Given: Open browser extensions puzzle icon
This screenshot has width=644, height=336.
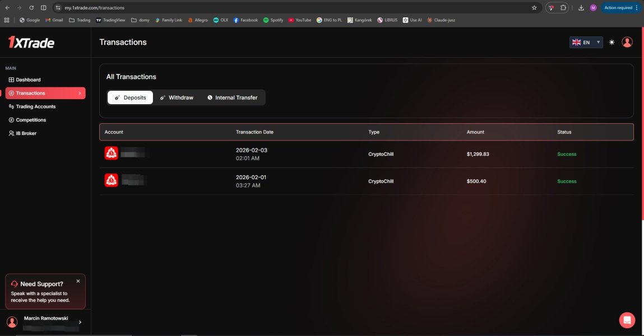Looking at the screenshot, I should point(563,8).
